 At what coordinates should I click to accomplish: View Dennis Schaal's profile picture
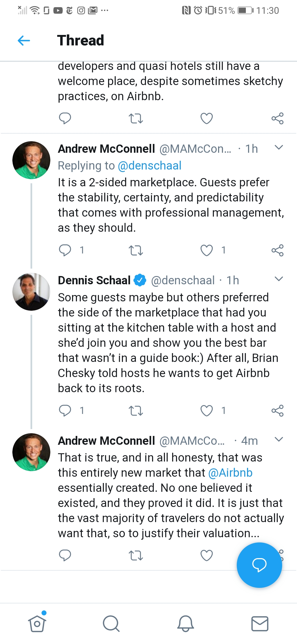click(31, 292)
